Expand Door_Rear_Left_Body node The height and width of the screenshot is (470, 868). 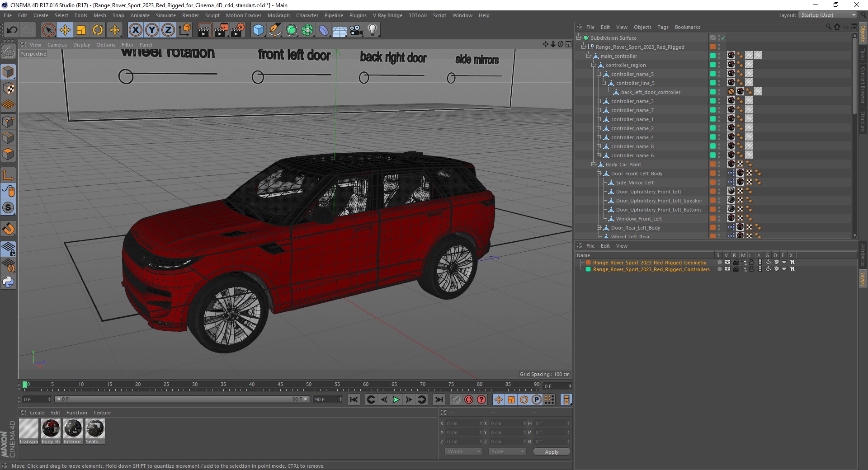[x=599, y=228]
